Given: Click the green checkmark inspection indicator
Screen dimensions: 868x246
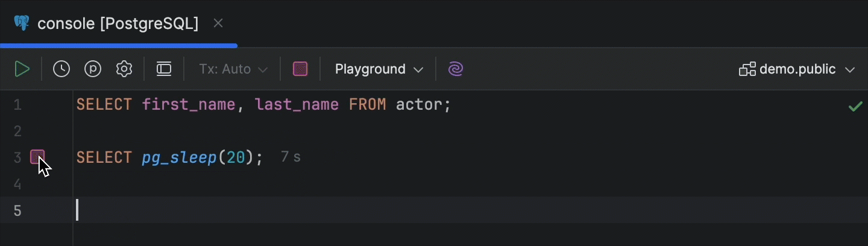Looking at the screenshot, I should point(855,107).
